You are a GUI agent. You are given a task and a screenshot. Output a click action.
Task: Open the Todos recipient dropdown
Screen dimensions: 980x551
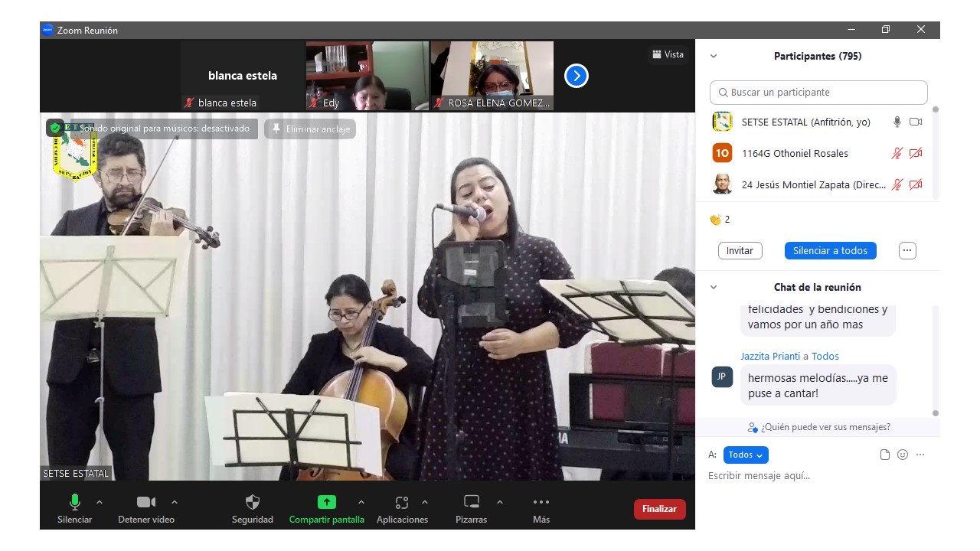(x=746, y=455)
